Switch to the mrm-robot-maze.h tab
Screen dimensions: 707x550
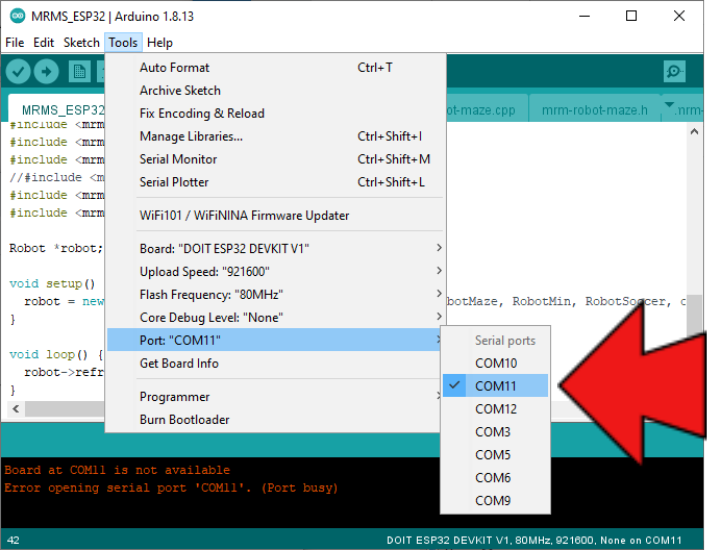594,110
